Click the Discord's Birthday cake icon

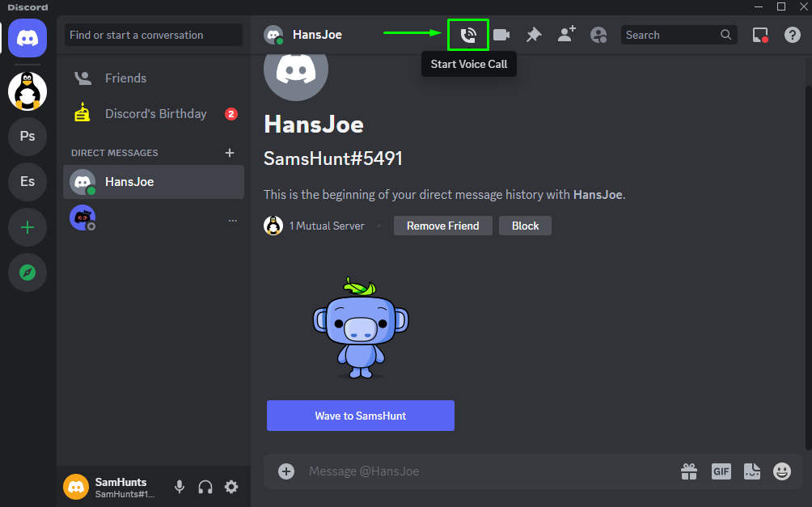[x=82, y=112]
